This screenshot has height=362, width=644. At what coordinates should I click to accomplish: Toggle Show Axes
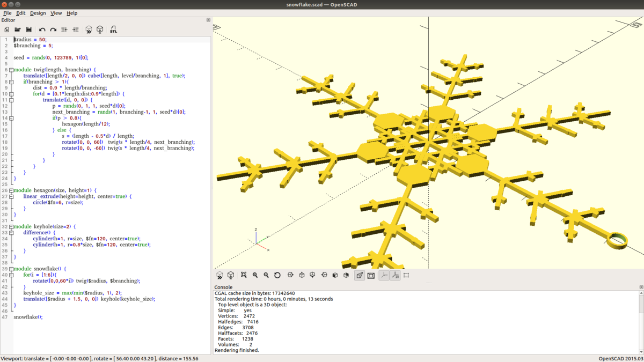click(384, 275)
